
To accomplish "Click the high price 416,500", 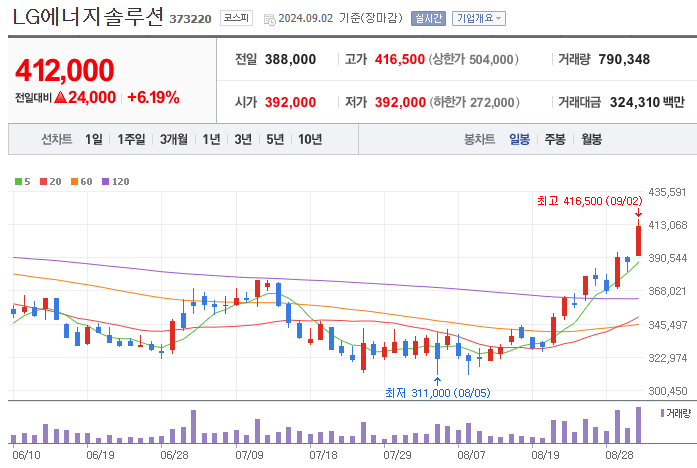I will coord(400,59).
